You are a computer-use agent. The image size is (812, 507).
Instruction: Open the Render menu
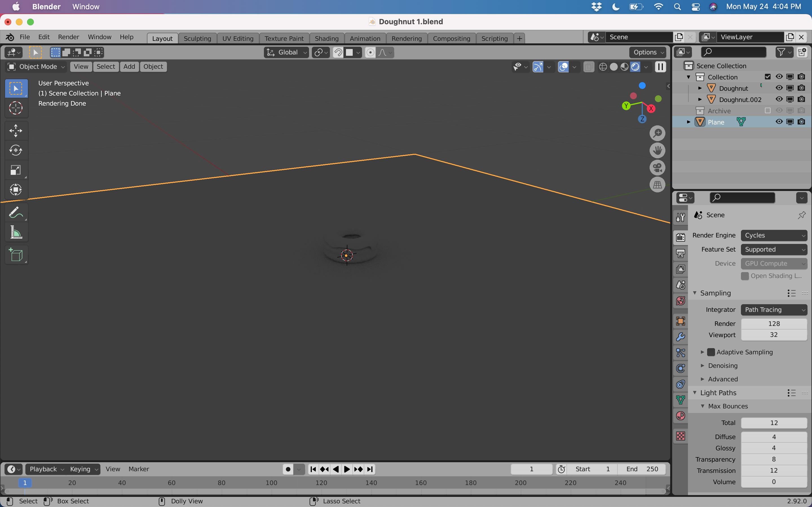pyautogui.click(x=69, y=37)
